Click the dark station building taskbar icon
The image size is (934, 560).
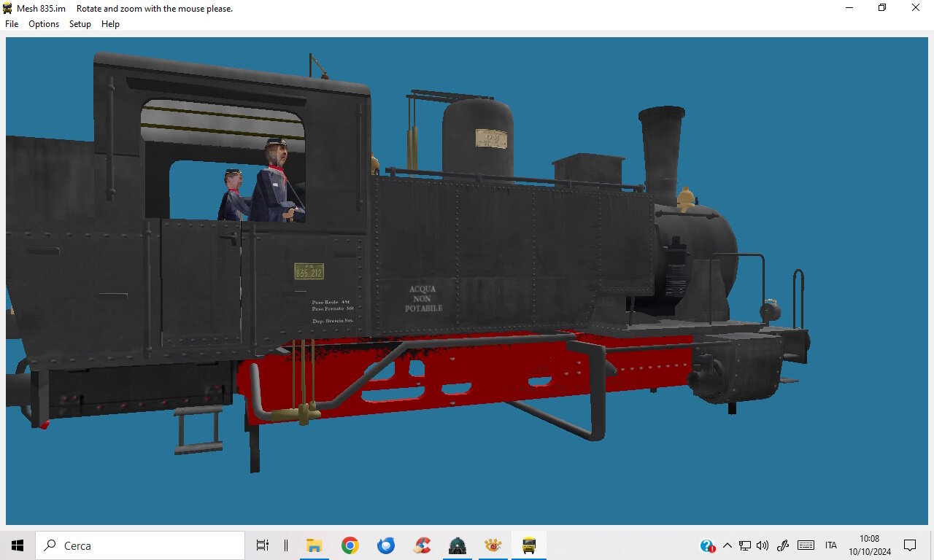coord(458,545)
